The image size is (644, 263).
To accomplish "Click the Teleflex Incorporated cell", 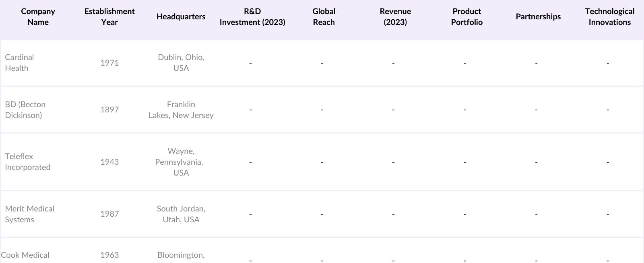I will click(27, 162).
